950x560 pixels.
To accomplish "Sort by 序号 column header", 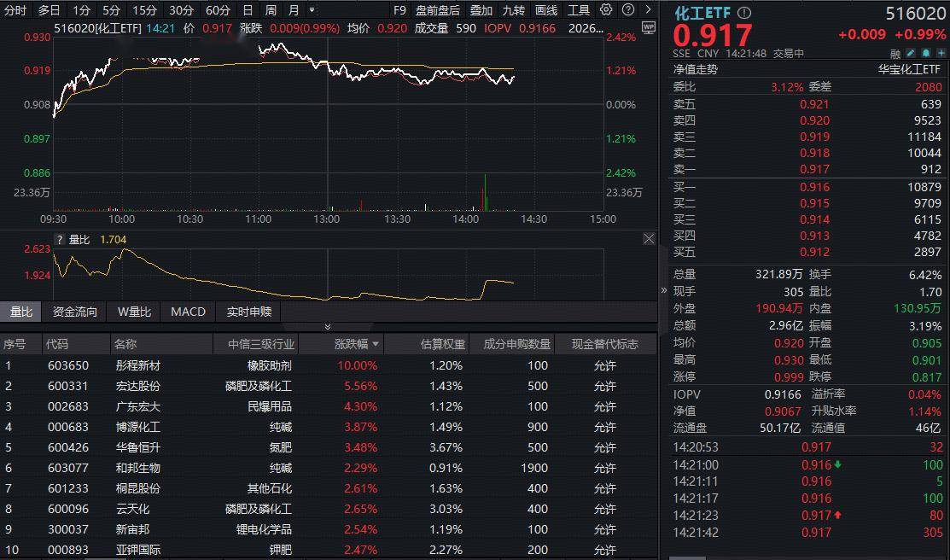I will click(x=20, y=344).
